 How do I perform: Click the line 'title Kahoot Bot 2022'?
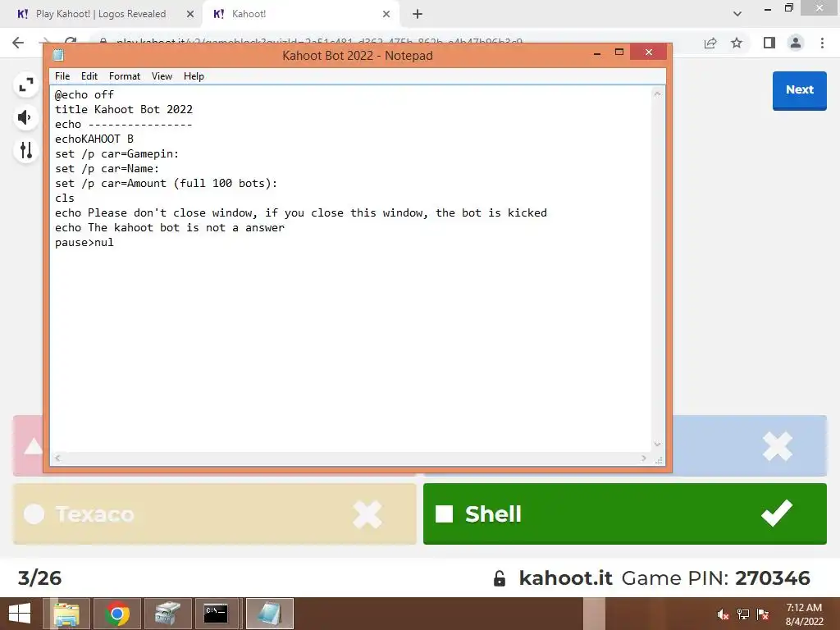pos(124,109)
